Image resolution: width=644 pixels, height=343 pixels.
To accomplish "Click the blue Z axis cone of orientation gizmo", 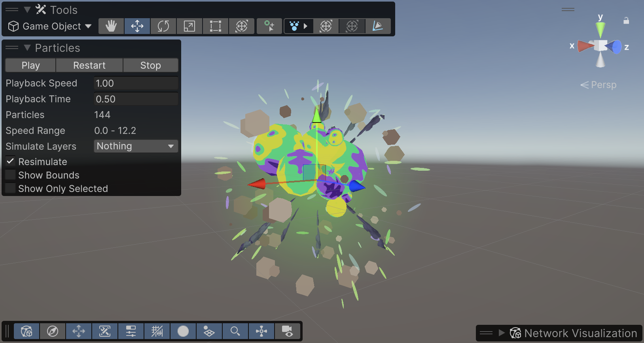I will pos(614,47).
